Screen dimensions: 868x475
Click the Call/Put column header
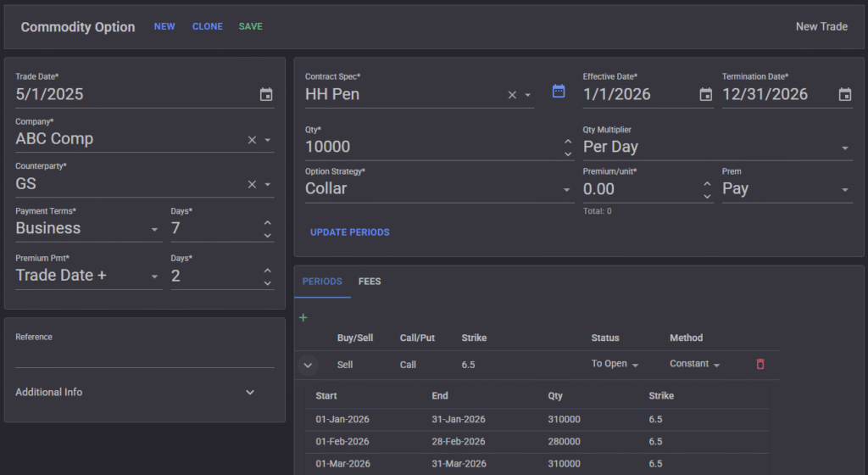417,338
